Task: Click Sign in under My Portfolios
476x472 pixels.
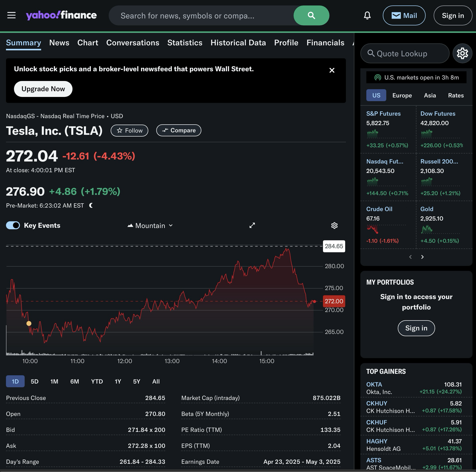Action: click(x=416, y=328)
